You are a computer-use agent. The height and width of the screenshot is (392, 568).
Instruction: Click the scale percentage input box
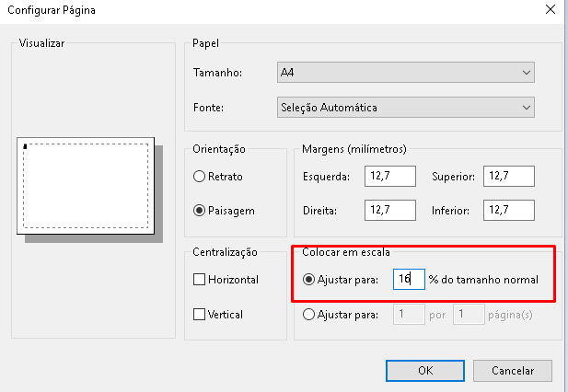click(x=409, y=279)
